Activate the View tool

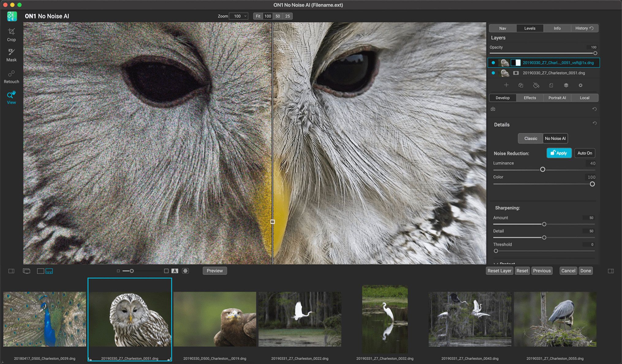point(11,96)
